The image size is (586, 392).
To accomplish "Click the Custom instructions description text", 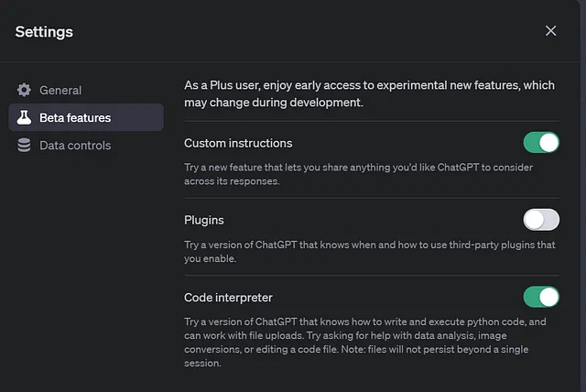I will 358,174.
